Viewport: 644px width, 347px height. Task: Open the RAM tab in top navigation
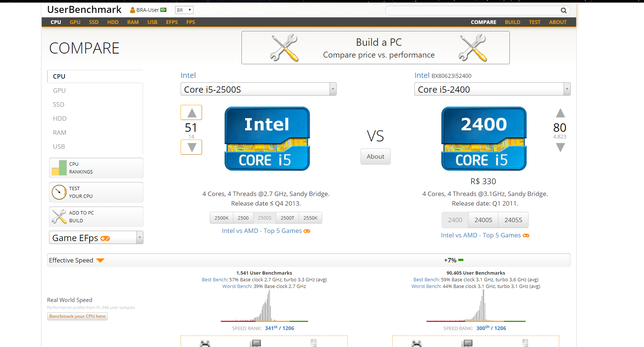point(133,22)
